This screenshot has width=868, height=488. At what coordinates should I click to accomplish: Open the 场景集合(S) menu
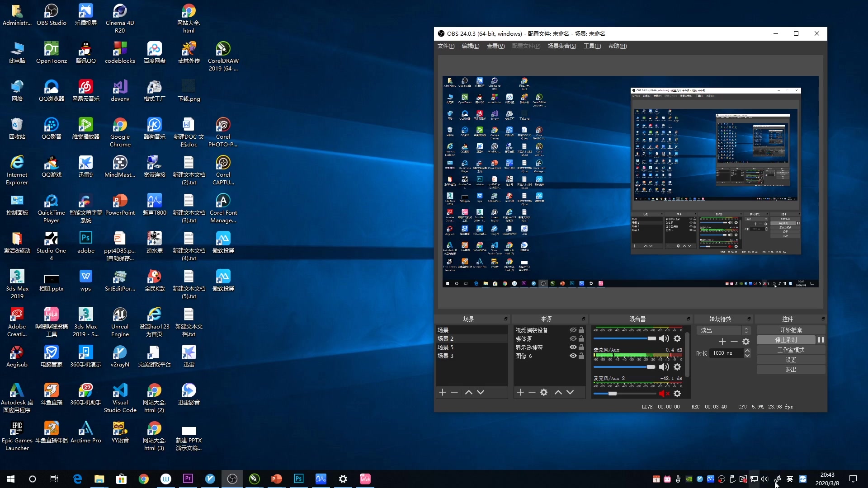coord(561,46)
